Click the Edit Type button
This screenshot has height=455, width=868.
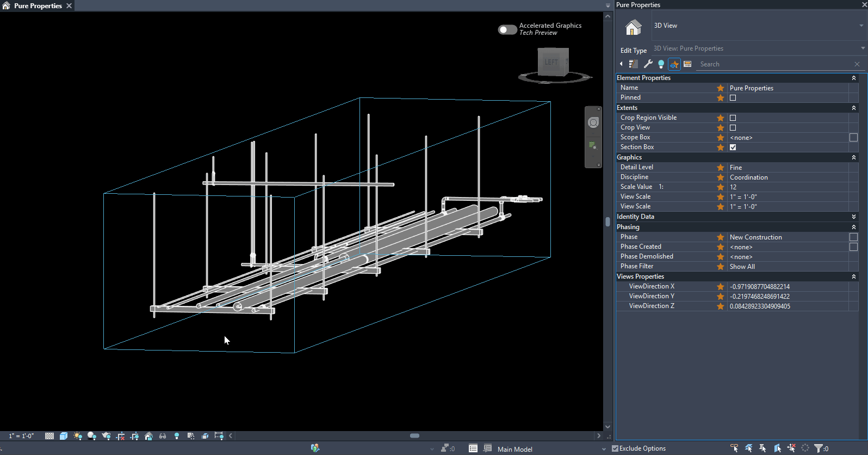(x=634, y=51)
